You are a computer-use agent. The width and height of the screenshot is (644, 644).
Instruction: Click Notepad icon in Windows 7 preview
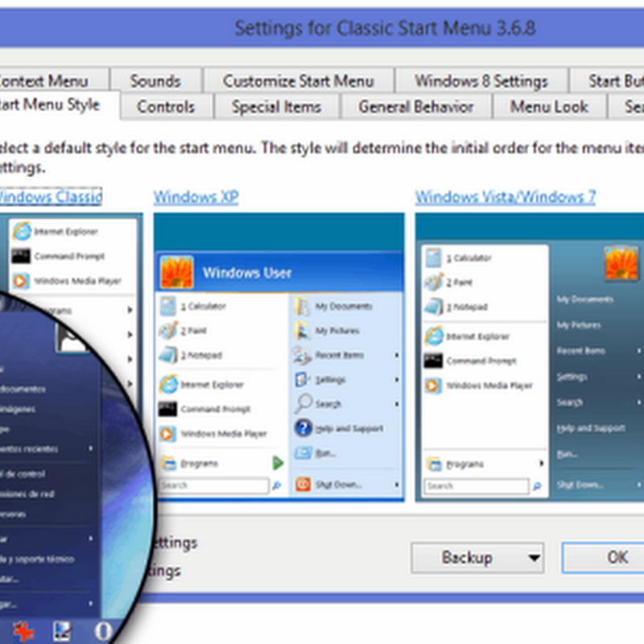(434, 307)
